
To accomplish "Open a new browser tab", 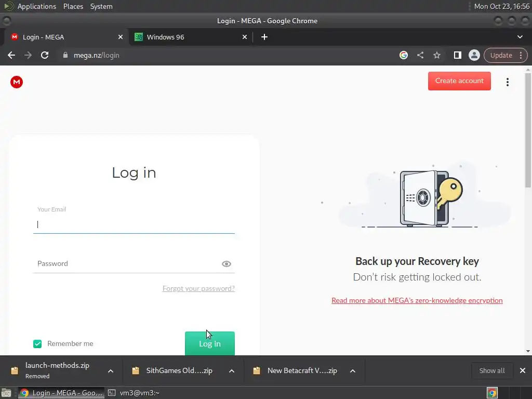I will click(x=264, y=37).
